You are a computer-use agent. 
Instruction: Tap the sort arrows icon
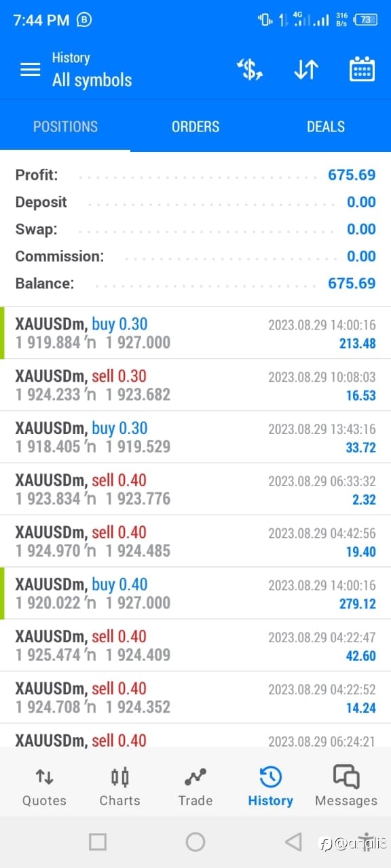point(306,69)
